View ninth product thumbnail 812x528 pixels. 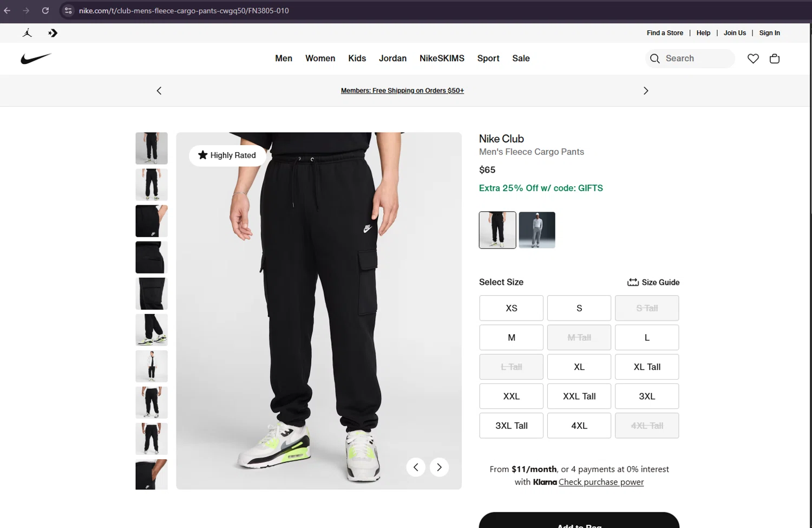point(152,439)
